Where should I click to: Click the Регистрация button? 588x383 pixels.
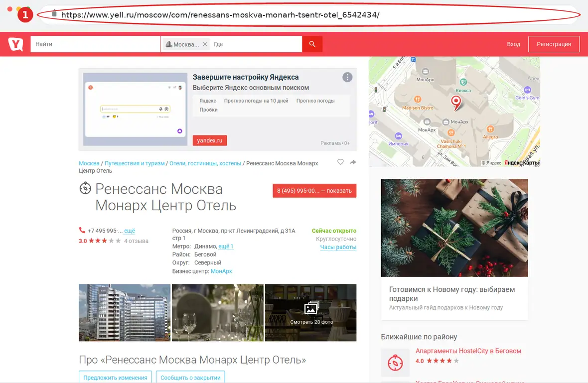tap(554, 44)
